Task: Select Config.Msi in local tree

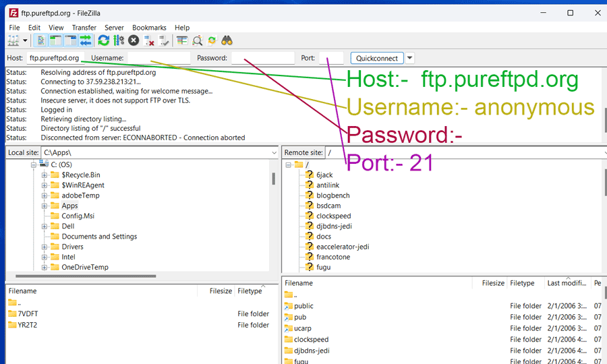Action: [x=78, y=216]
